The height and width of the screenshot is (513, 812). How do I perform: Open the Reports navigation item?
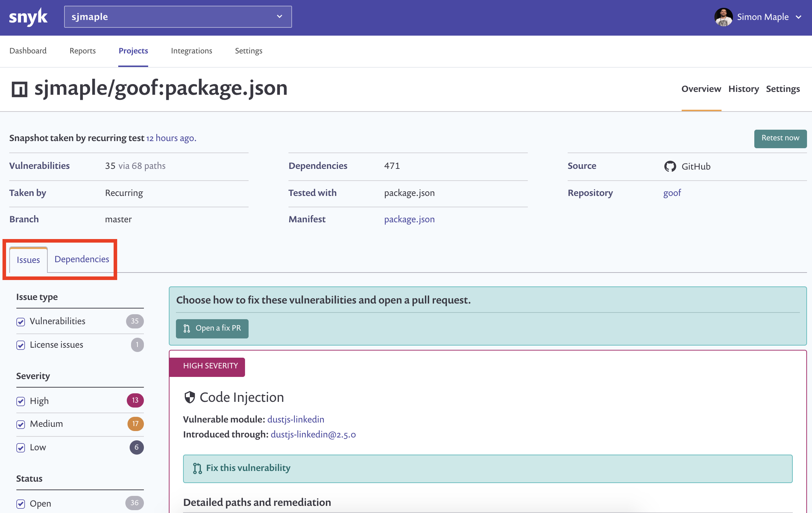pos(83,51)
